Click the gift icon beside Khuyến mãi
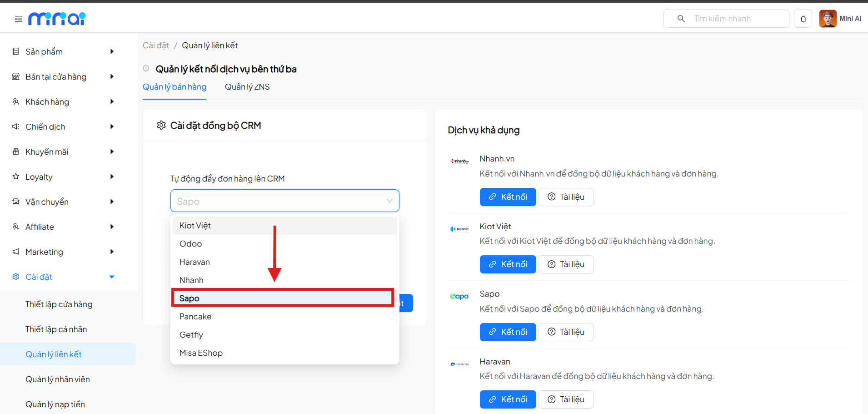Image resolution: width=868 pixels, height=414 pixels. coord(15,151)
